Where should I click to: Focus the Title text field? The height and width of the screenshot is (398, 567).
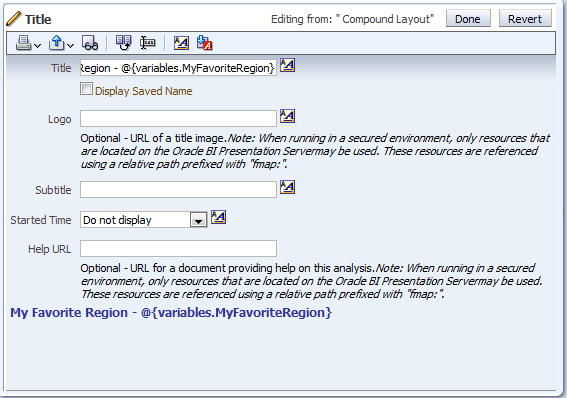coord(178,68)
